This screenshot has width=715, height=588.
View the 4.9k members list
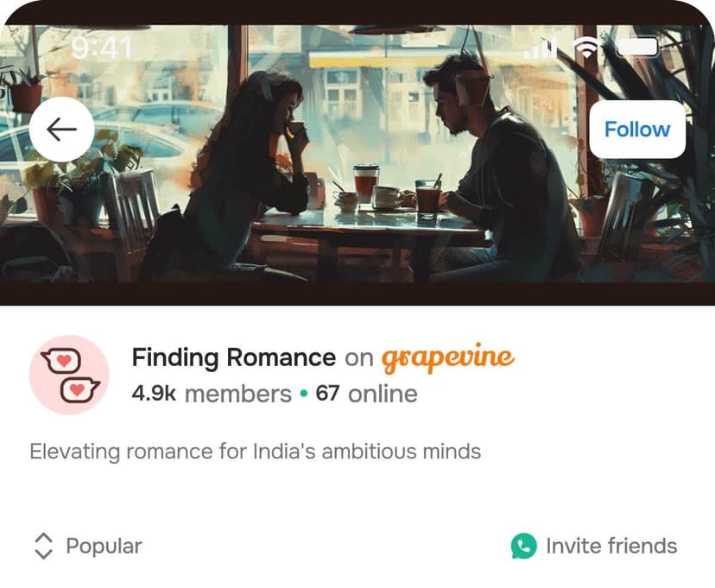click(212, 394)
